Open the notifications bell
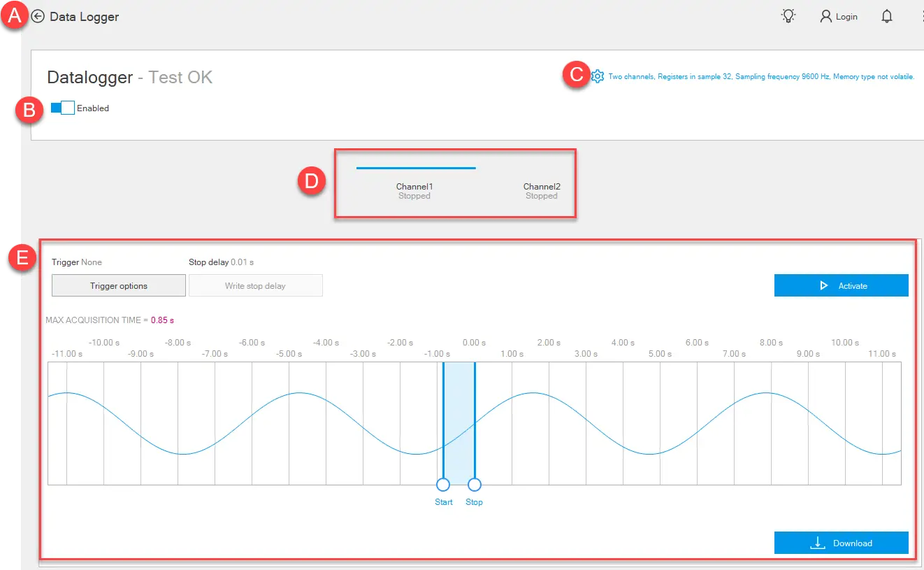 [887, 17]
